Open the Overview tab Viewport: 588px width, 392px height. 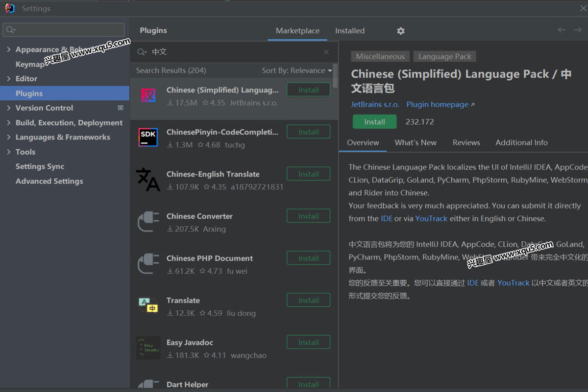click(x=363, y=142)
